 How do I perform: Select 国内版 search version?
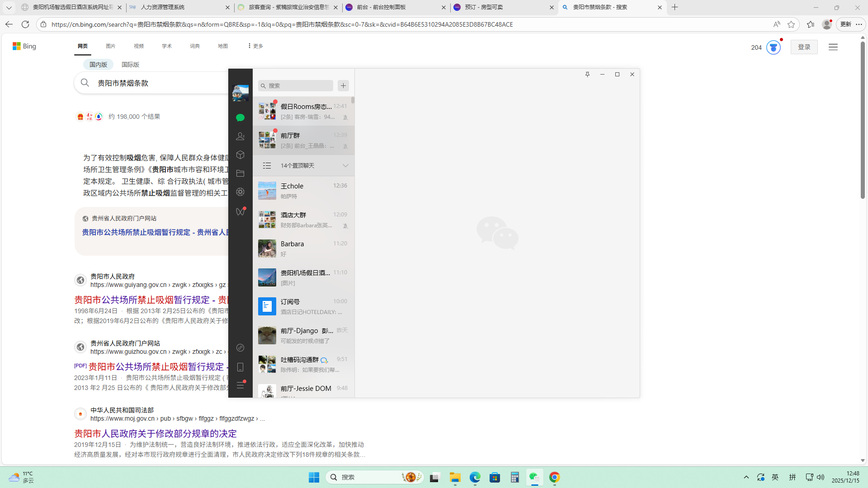98,65
